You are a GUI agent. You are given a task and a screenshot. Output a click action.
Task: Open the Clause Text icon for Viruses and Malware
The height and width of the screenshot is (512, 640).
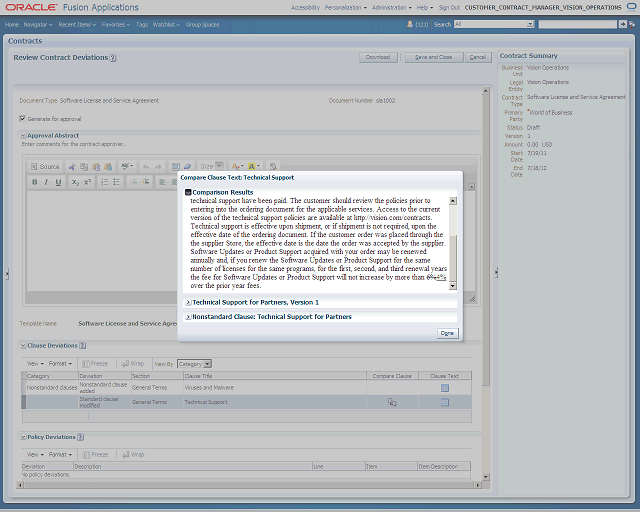click(445, 388)
